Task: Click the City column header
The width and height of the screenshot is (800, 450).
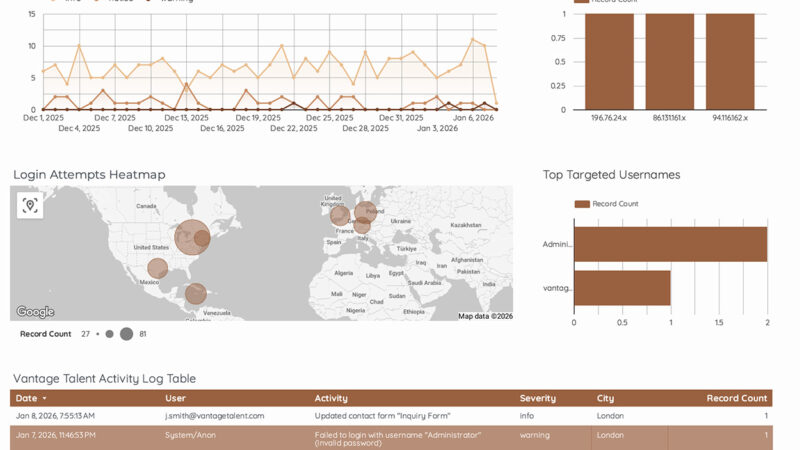Action: point(605,398)
